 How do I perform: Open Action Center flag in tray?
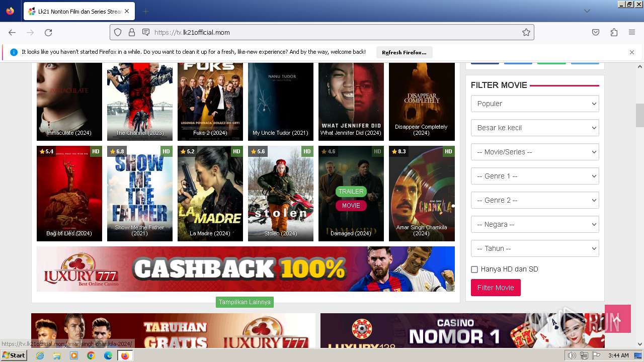click(596, 355)
